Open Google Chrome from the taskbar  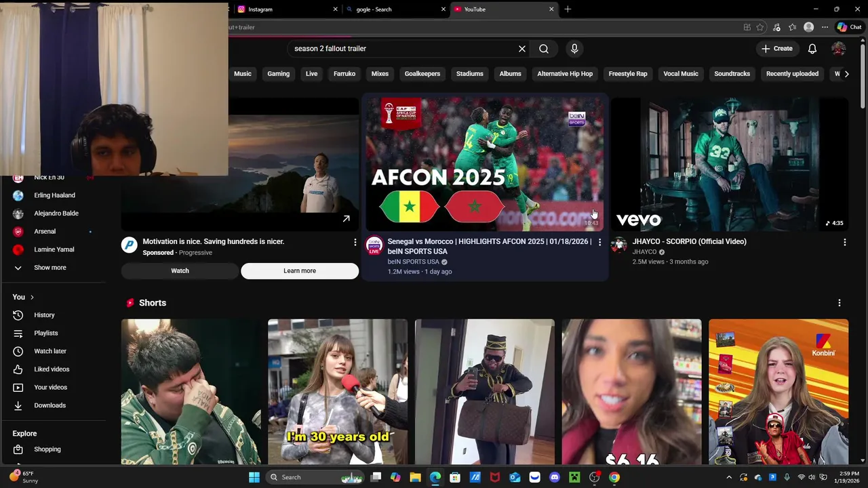pyautogui.click(x=614, y=477)
